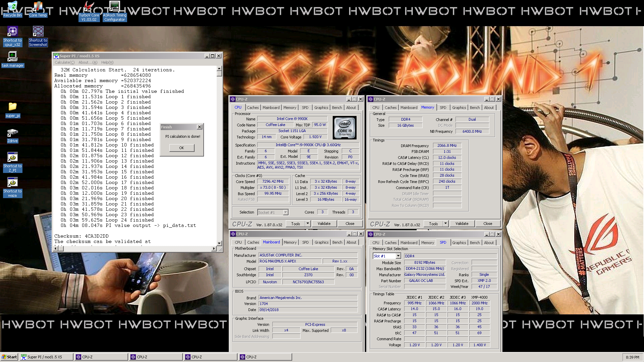Select the XMP-4000 frequency 2000 MHz cell
644x362 pixels.
[479, 303]
